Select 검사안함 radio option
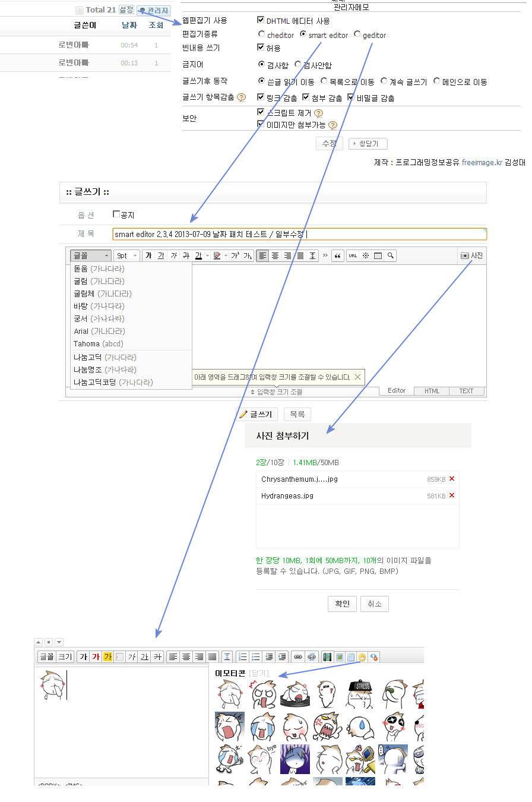Screen dimensions: 532x802 click(298, 64)
